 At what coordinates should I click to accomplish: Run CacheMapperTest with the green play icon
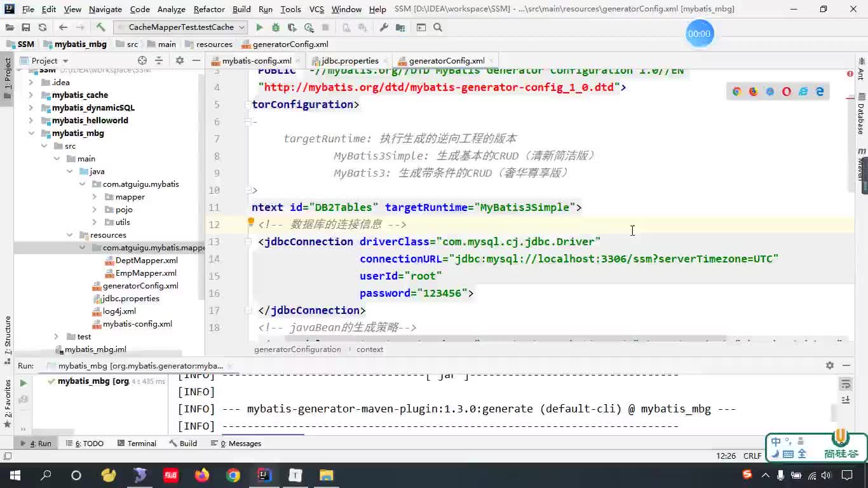pyautogui.click(x=259, y=27)
